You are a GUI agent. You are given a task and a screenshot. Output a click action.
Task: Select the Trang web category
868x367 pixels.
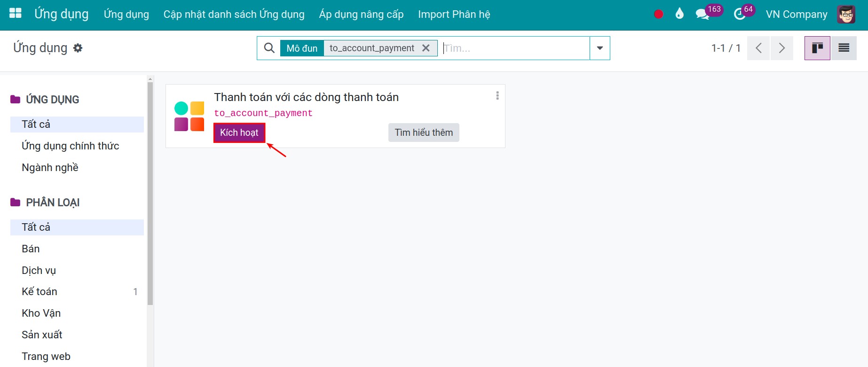[x=77, y=356]
